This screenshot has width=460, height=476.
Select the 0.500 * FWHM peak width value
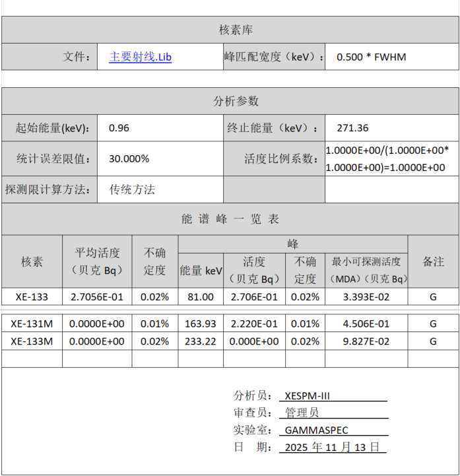pos(371,57)
